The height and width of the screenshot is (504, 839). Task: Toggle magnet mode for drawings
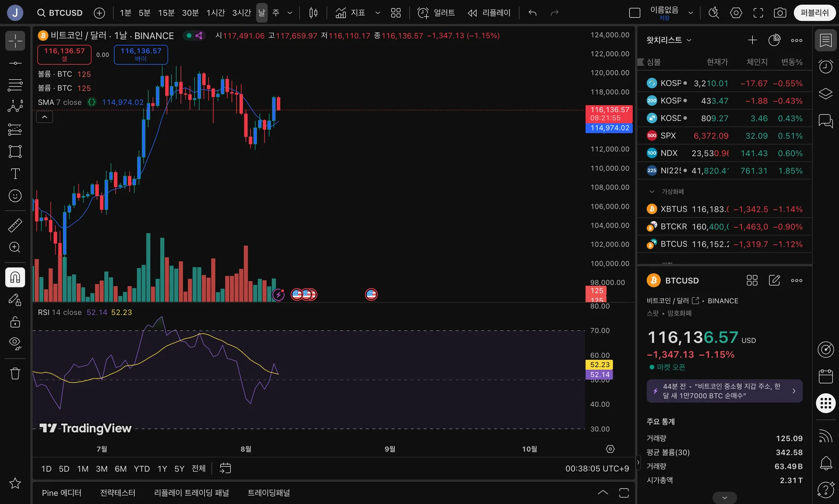15,277
